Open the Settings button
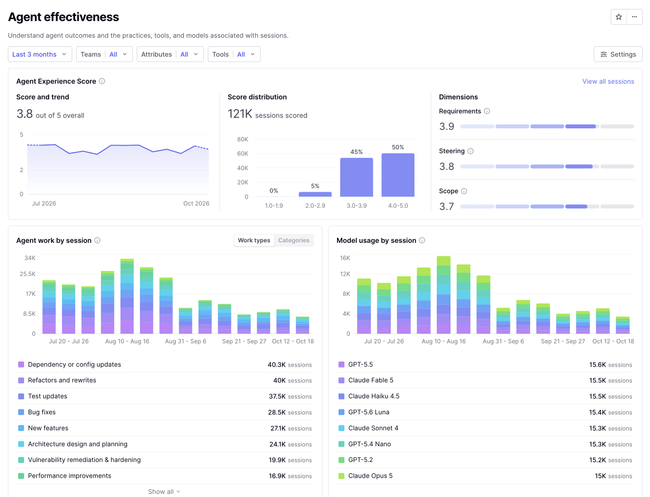Screen dimensions: 650x497 click(618, 54)
